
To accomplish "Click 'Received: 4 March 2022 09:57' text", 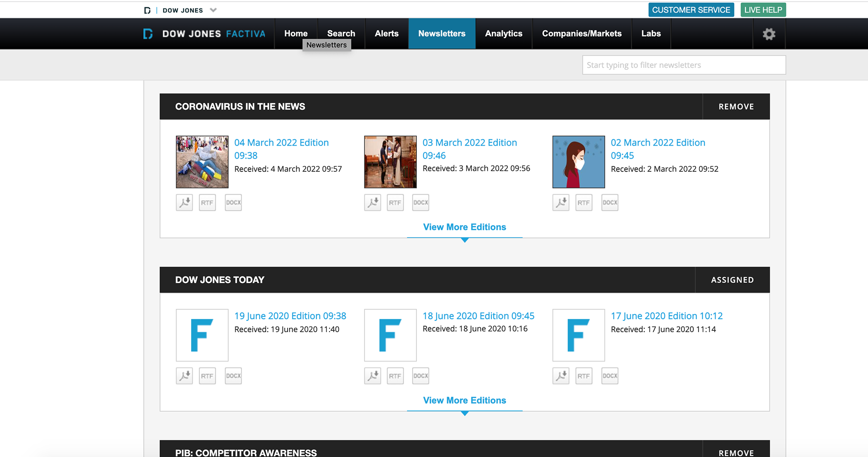I will tap(288, 169).
